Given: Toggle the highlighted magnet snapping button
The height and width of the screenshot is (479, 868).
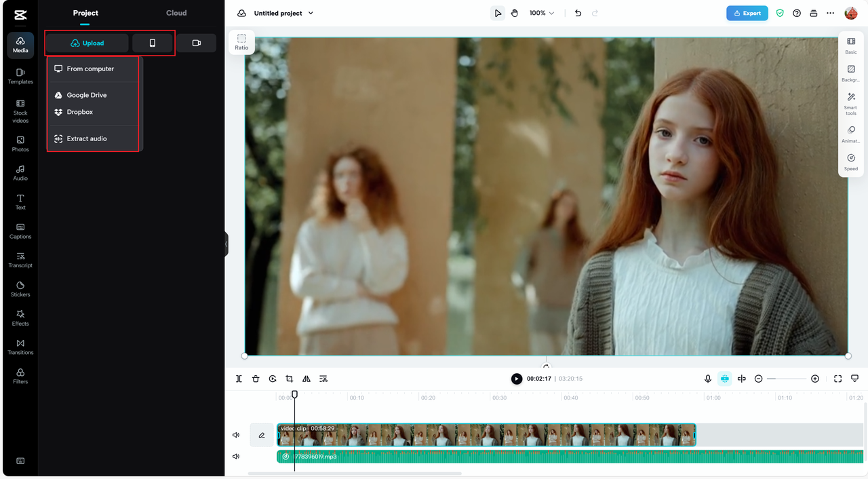Looking at the screenshot, I should tap(725, 379).
